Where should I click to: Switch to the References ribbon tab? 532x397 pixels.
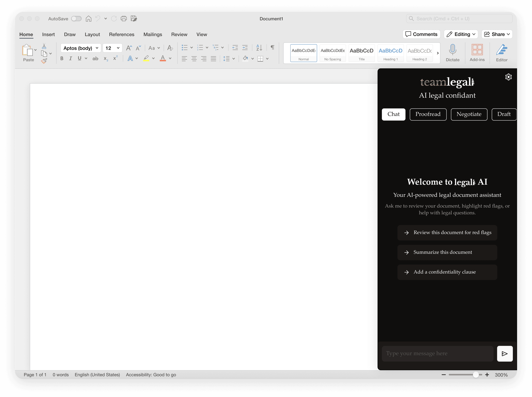[x=122, y=34]
